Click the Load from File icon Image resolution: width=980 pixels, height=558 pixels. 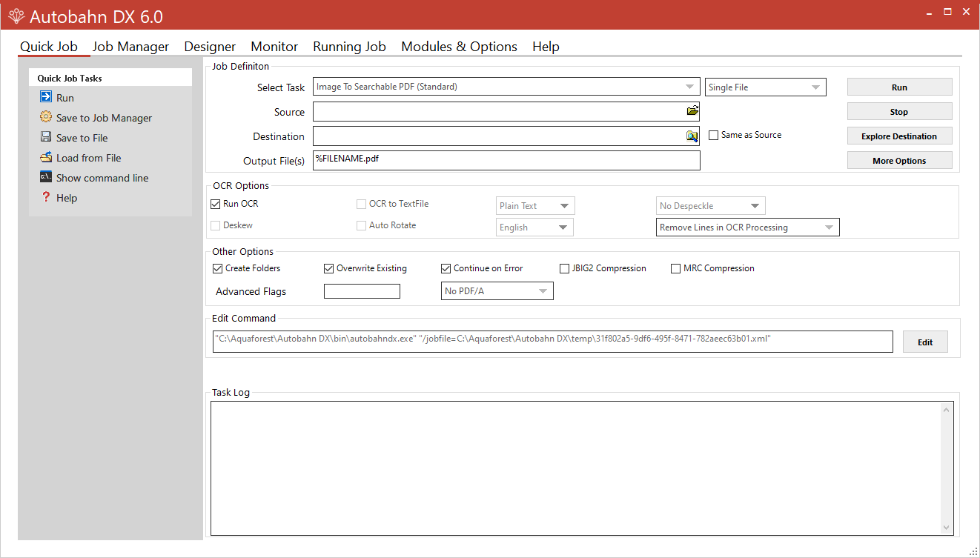[x=46, y=157]
